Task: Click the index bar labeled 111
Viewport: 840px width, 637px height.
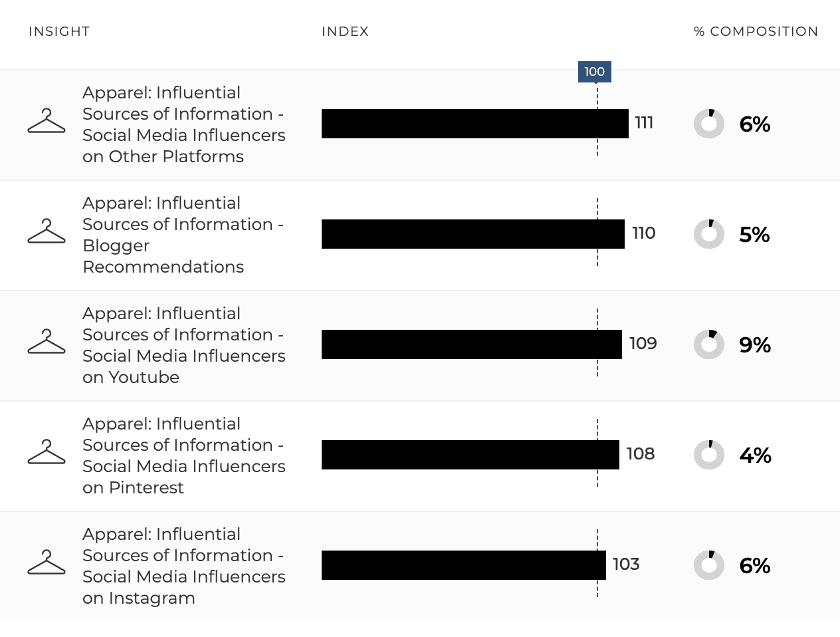Action: 475,124
